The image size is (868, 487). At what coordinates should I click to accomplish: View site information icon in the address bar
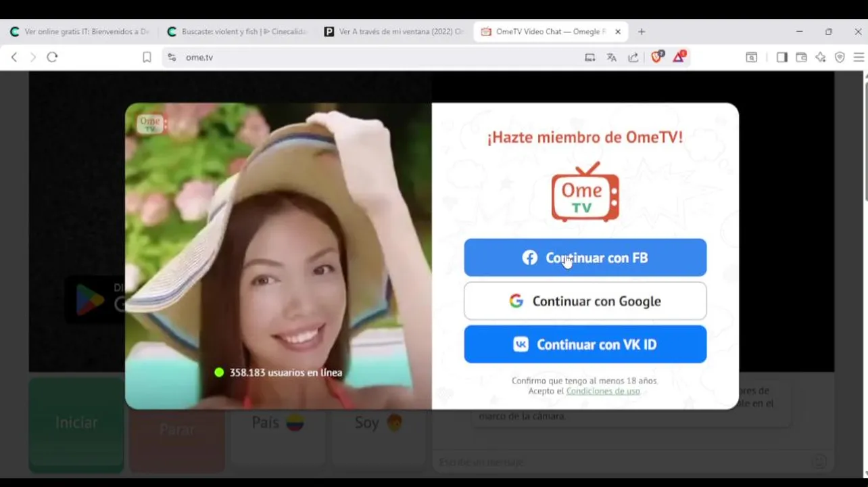tap(172, 57)
